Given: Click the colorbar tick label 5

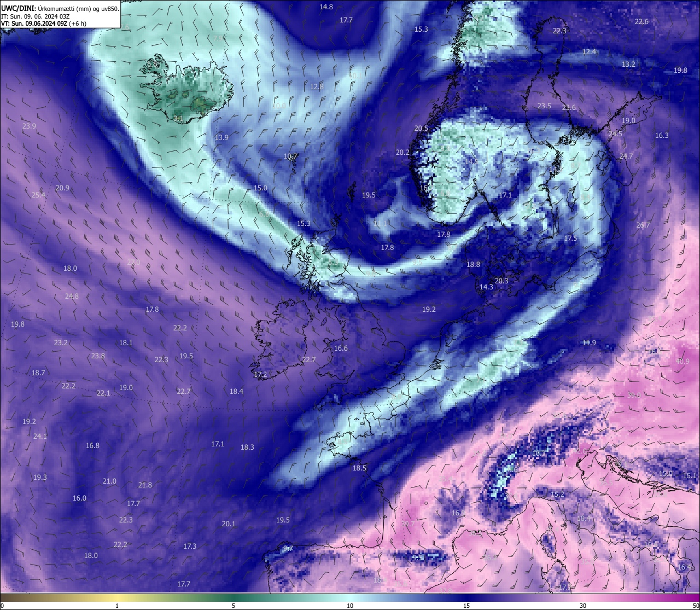Looking at the screenshot, I should pyautogui.click(x=234, y=606).
